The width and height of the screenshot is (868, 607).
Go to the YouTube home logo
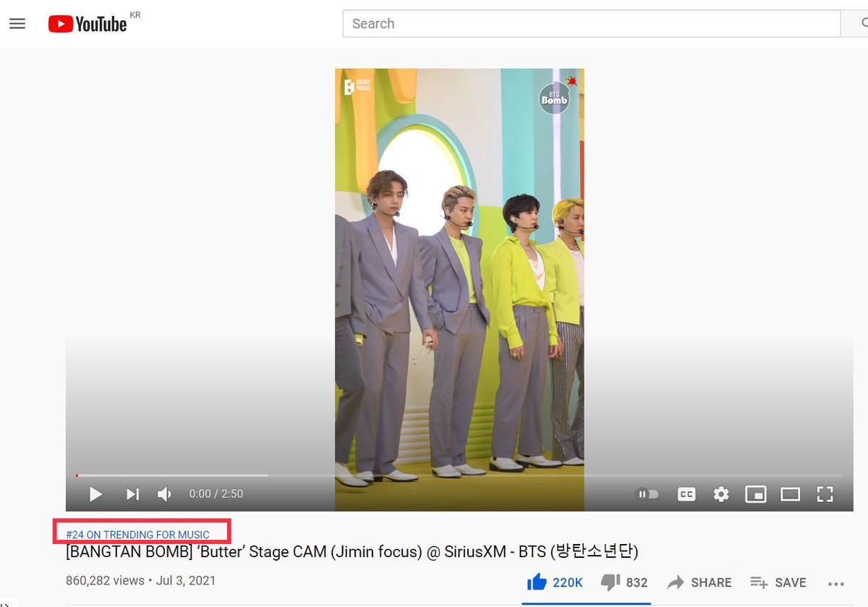pyautogui.click(x=88, y=24)
